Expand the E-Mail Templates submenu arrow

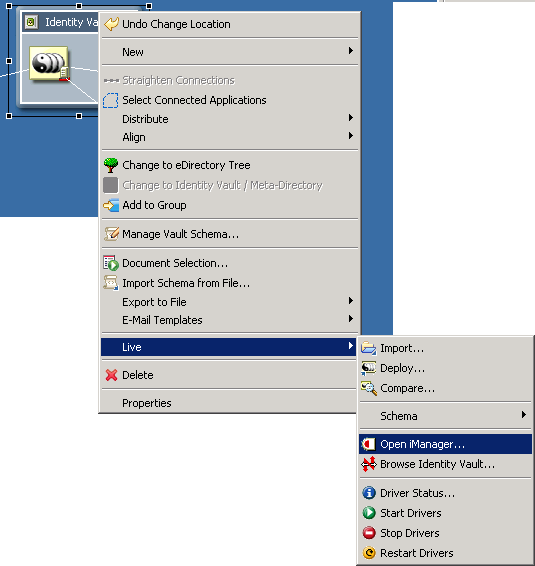pos(351,319)
